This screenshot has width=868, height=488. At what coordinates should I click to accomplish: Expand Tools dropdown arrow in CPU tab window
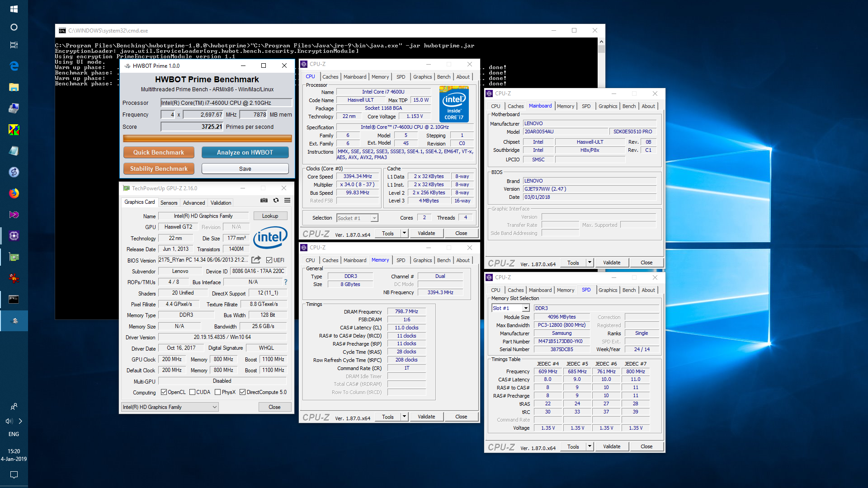404,233
